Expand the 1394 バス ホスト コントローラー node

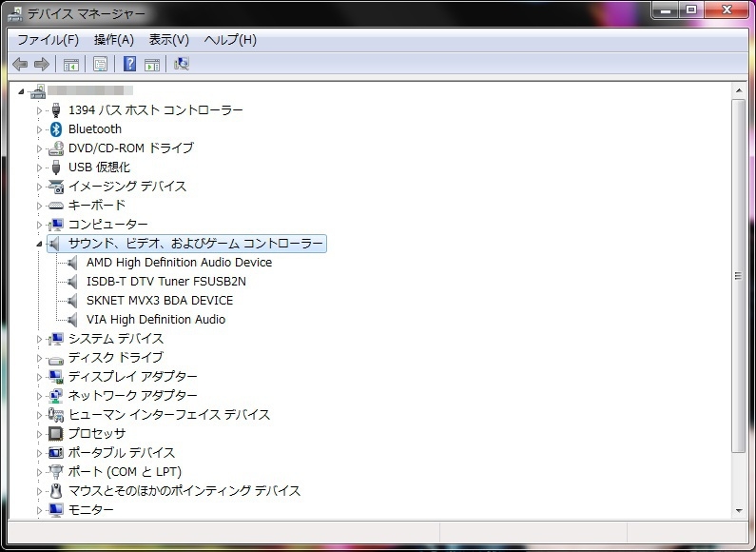40,110
